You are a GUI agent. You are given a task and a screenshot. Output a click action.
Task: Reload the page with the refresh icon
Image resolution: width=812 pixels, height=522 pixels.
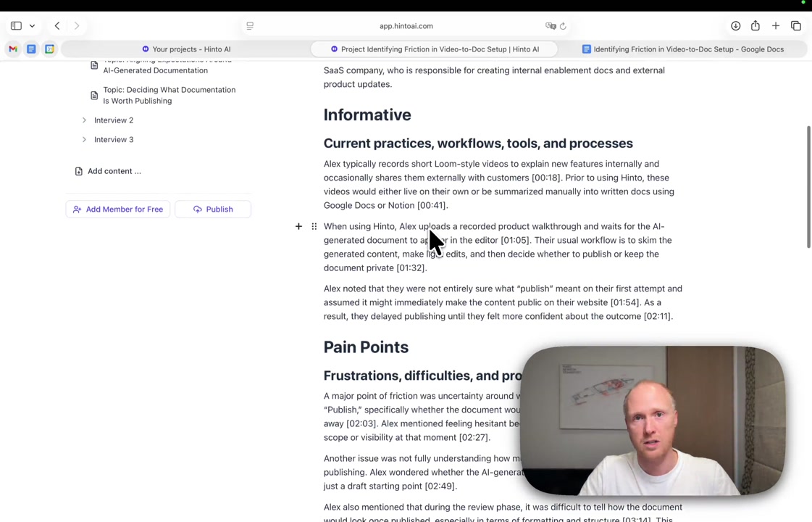563,26
